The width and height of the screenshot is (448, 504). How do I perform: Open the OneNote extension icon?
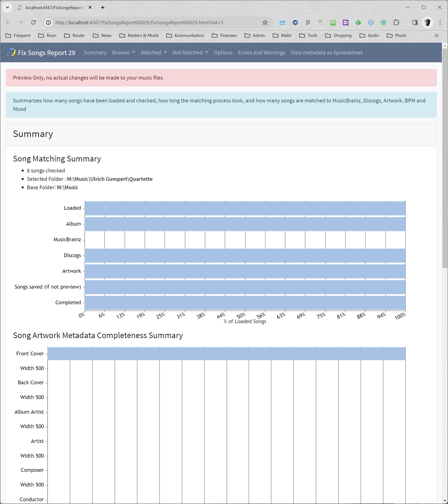(x=345, y=22)
